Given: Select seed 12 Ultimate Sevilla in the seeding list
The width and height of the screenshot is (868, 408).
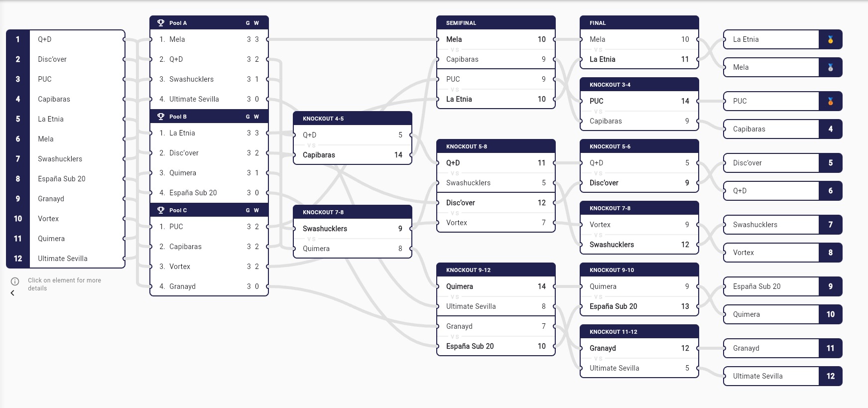Looking at the screenshot, I should click(x=75, y=259).
